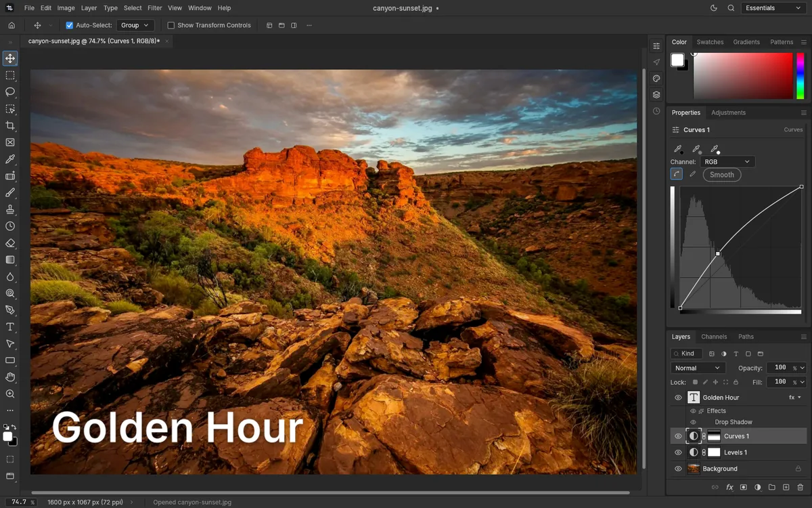Select the Eraser tool
This screenshot has width=812, height=508.
[x=10, y=243]
